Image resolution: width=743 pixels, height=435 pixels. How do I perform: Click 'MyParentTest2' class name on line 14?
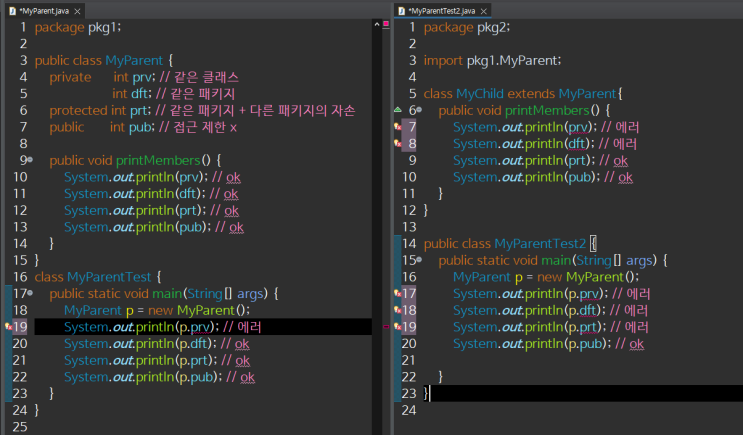[540, 244]
